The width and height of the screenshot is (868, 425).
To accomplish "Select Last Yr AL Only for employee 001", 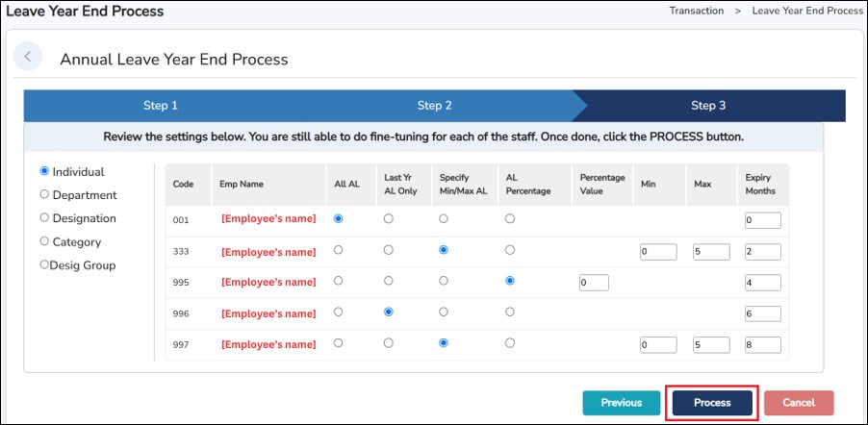I will pyautogui.click(x=389, y=219).
